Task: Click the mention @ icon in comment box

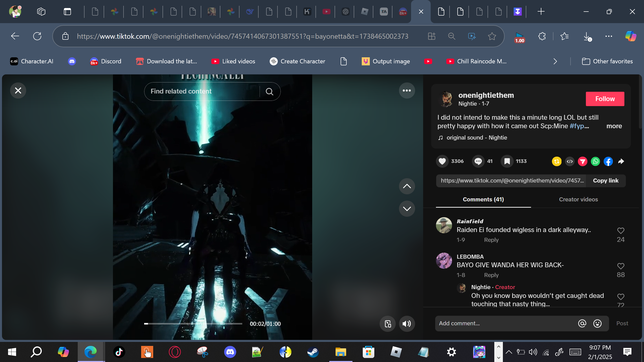Action: (x=582, y=323)
